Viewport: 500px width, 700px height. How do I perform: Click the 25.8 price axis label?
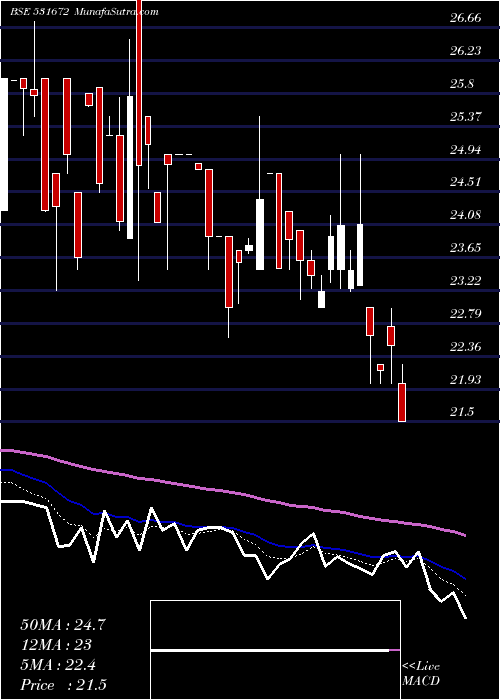pyautogui.click(x=462, y=84)
